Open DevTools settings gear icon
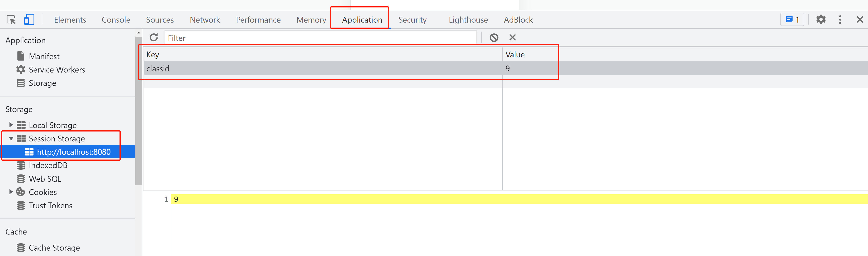Image resolution: width=868 pixels, height=256 pixels. click(821, 19)
